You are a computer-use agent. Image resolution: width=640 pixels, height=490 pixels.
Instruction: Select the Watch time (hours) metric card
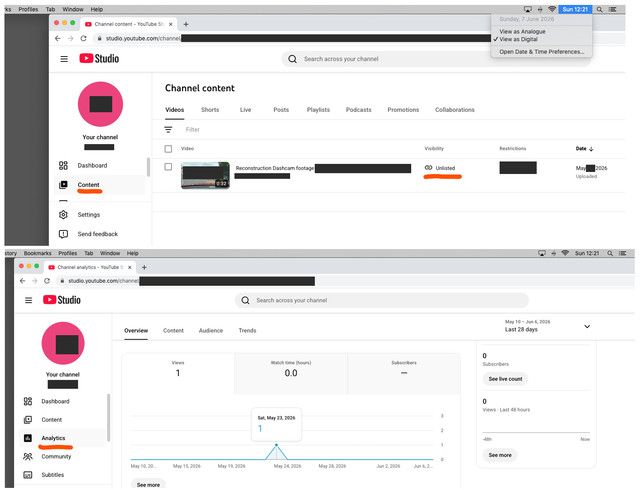point(291,373)
